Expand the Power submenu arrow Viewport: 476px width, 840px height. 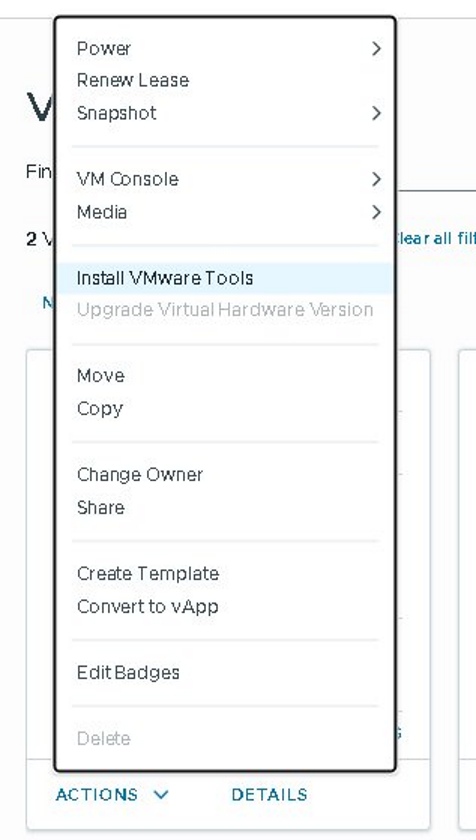[x=376, y=49]
